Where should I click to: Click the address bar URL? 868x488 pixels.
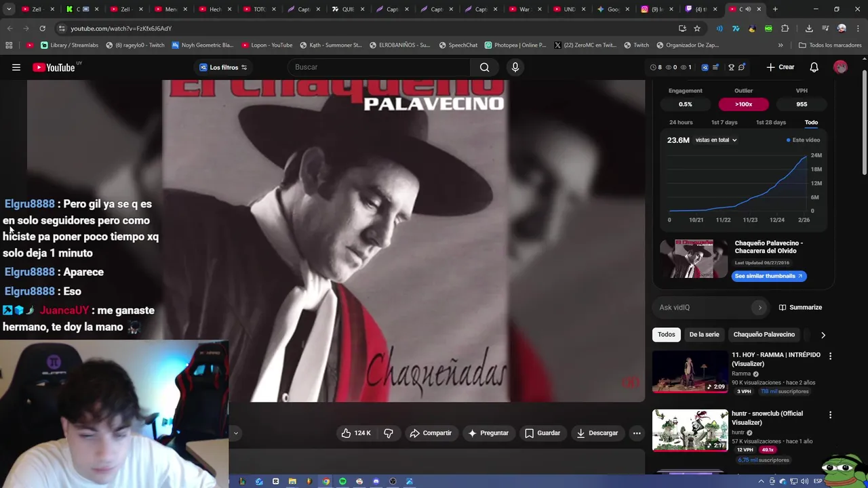(x=121, y=28)
